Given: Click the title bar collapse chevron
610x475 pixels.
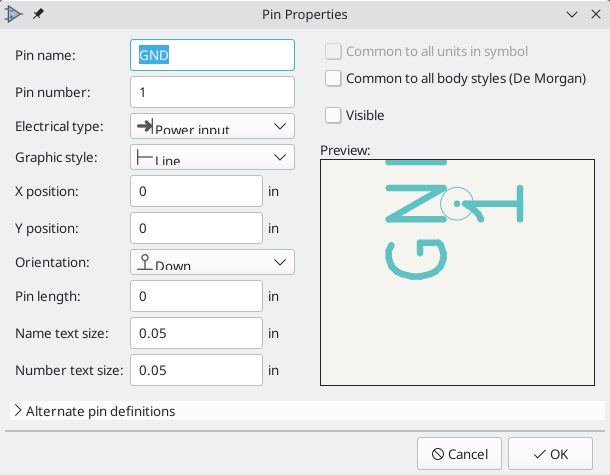Looking at the screenshot, I should 571,14.
